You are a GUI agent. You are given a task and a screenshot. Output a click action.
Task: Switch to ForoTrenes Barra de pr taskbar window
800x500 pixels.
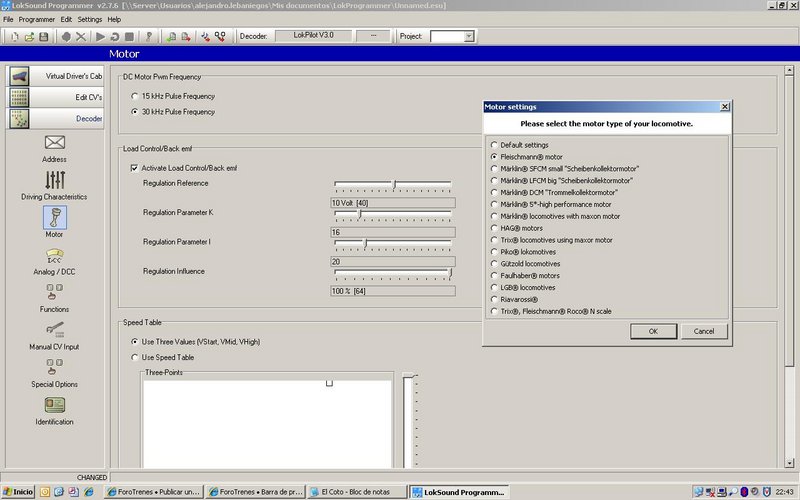click(x=256, y=492)
